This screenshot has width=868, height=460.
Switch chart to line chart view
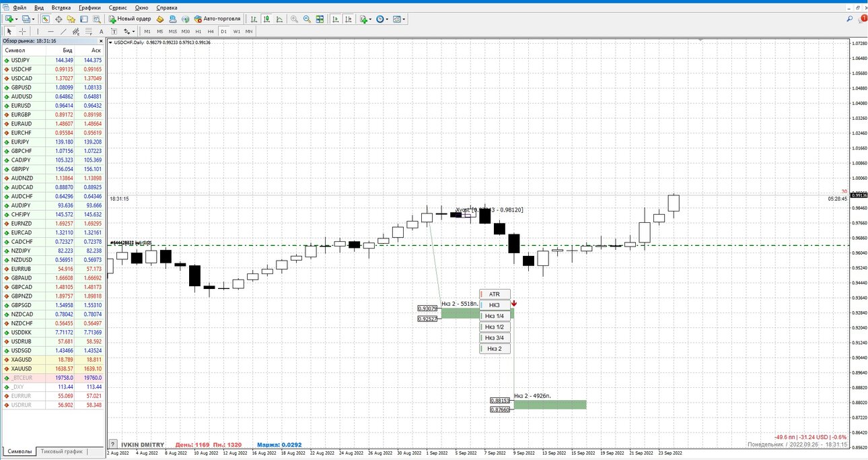(279, 19)
